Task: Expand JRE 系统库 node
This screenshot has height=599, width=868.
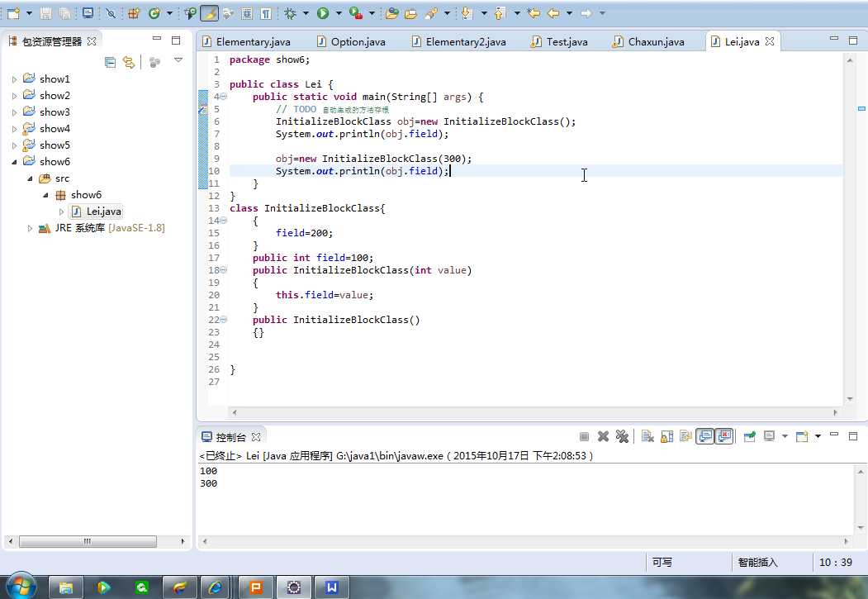Action: click(x=30, y=228)
